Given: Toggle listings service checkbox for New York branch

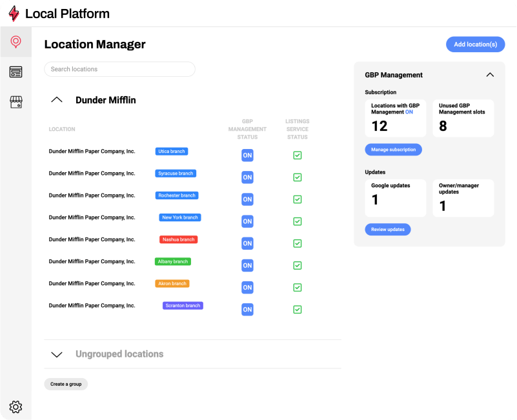Looking at the screenshot, I should (298, 221).
